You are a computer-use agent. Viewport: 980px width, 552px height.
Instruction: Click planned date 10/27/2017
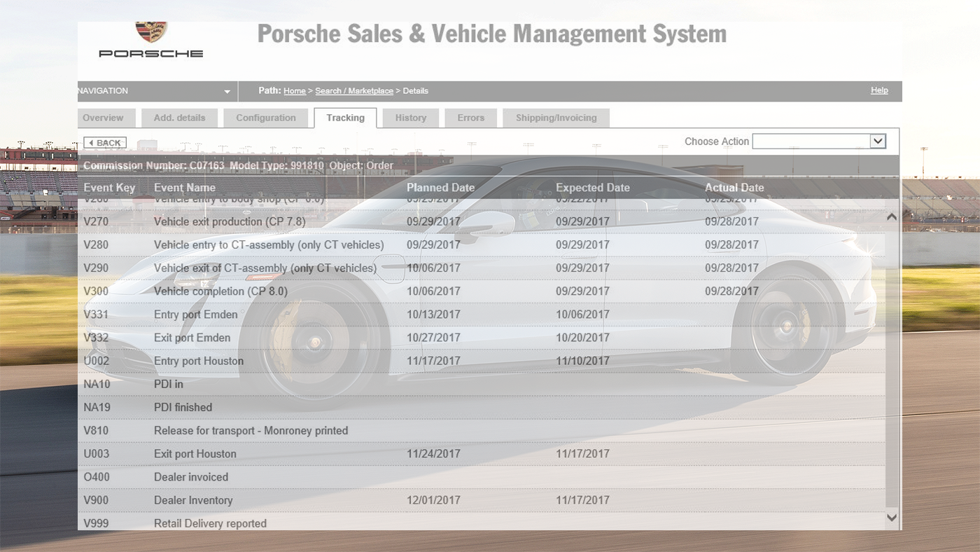pos(434,338)
